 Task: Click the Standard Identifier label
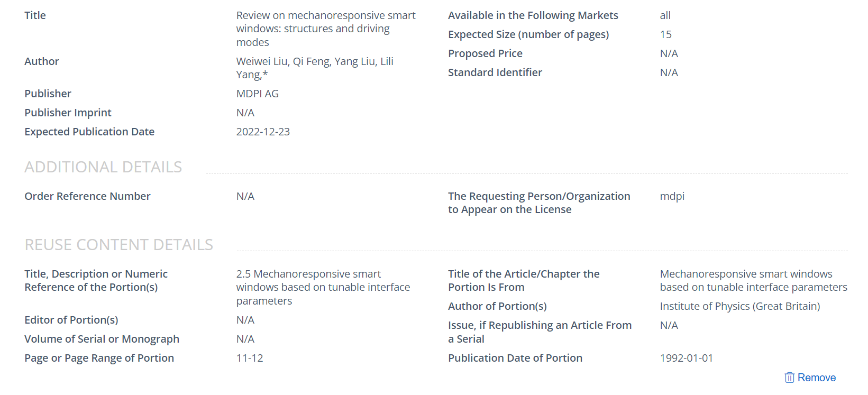pyautogui.click(x=495, y=72)
